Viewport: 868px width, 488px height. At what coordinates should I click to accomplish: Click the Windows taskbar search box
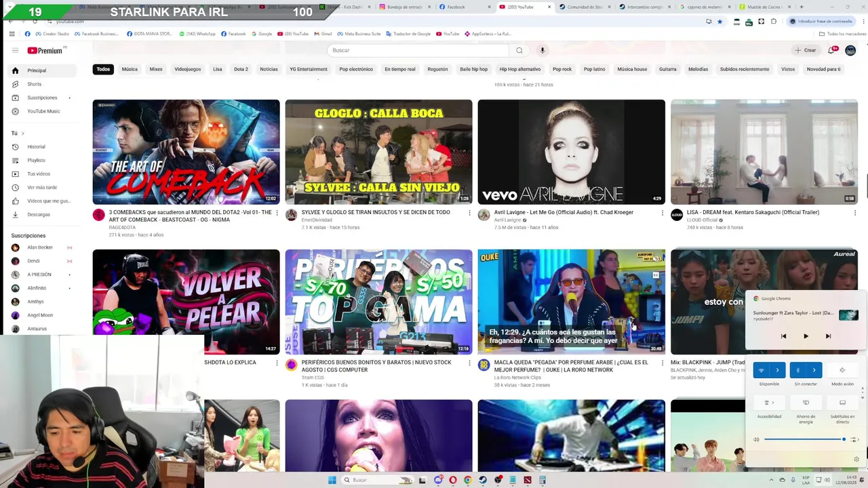click(x=378, y=480)
